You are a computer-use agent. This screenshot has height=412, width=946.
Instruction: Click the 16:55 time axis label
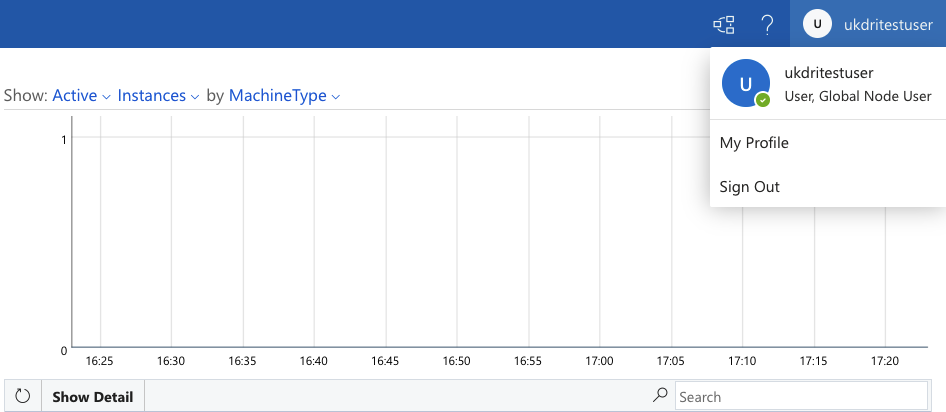[529, 361]
